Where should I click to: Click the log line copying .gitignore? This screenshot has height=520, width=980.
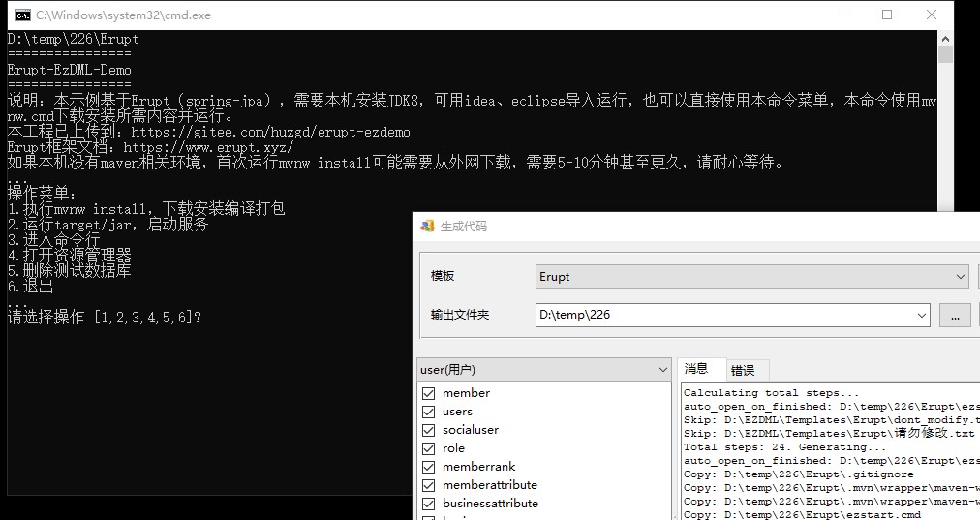click(x=798, y=474)
